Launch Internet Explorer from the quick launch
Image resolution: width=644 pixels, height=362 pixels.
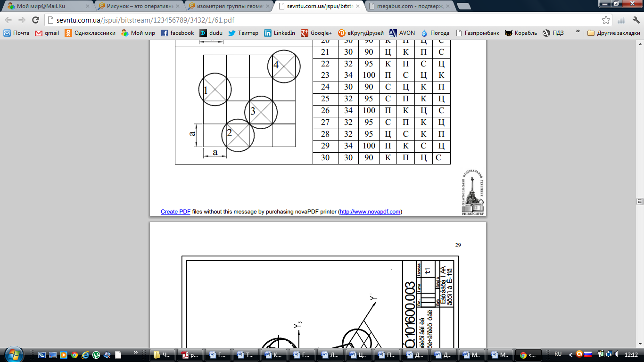[85, 355]
